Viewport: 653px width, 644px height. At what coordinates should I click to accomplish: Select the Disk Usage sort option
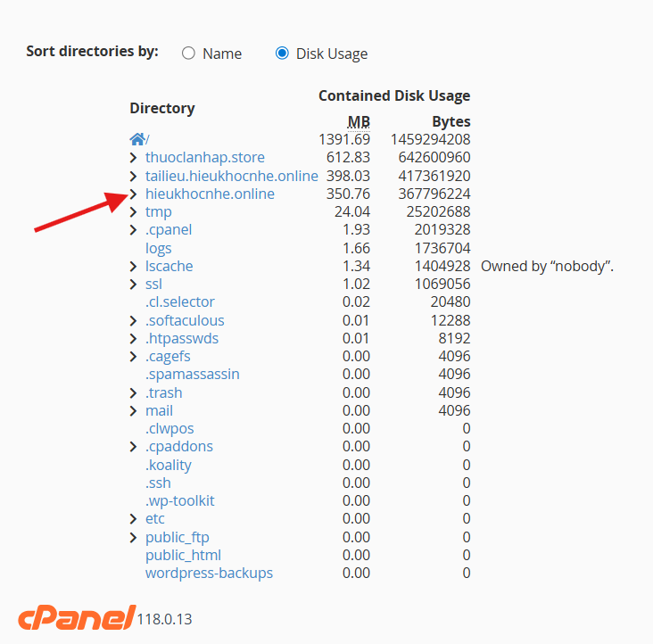tap(282, 54)
